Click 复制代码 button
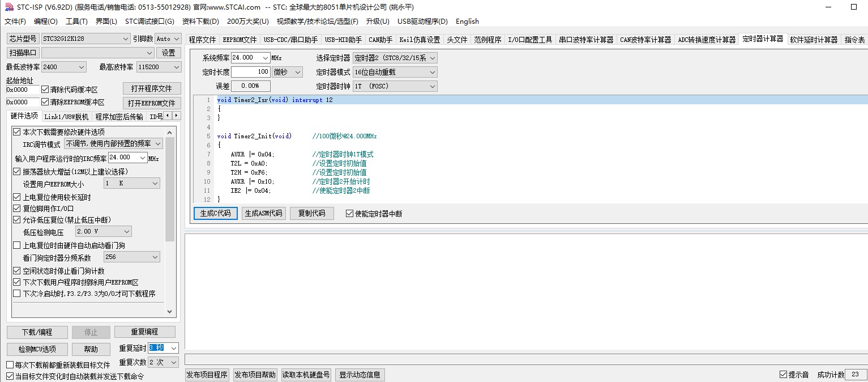868x382 pixels. tap(312, 214)
